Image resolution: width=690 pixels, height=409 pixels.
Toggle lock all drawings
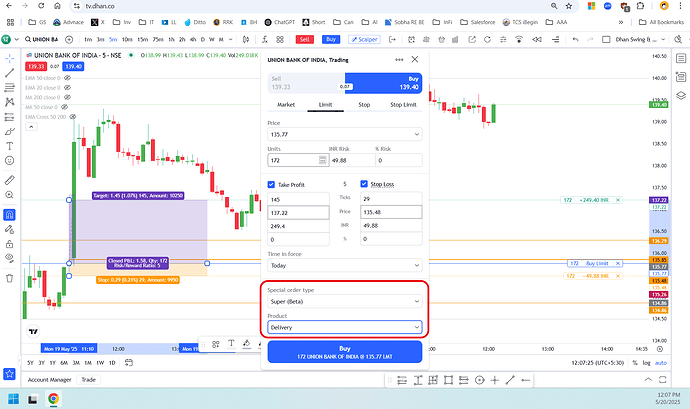(9, 244)
